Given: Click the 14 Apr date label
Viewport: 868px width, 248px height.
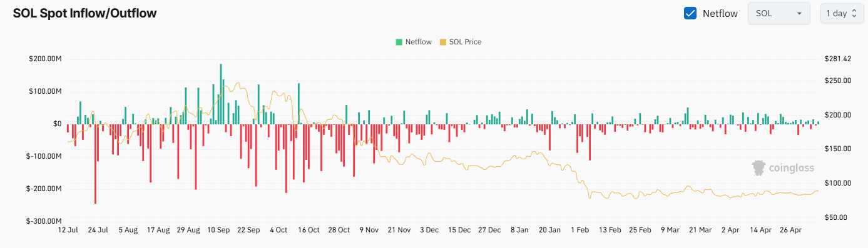Looking at the screenshot, I should click(x=761, y=230).
